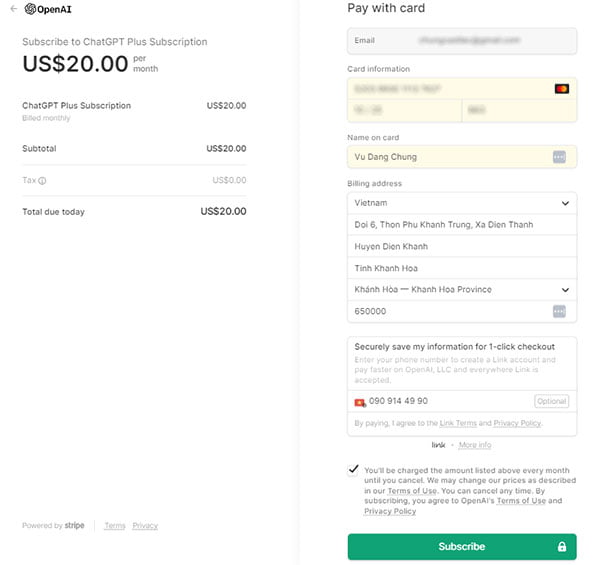
Task: Click the back arrow next to OpenAI
Action: coord(14,9)
